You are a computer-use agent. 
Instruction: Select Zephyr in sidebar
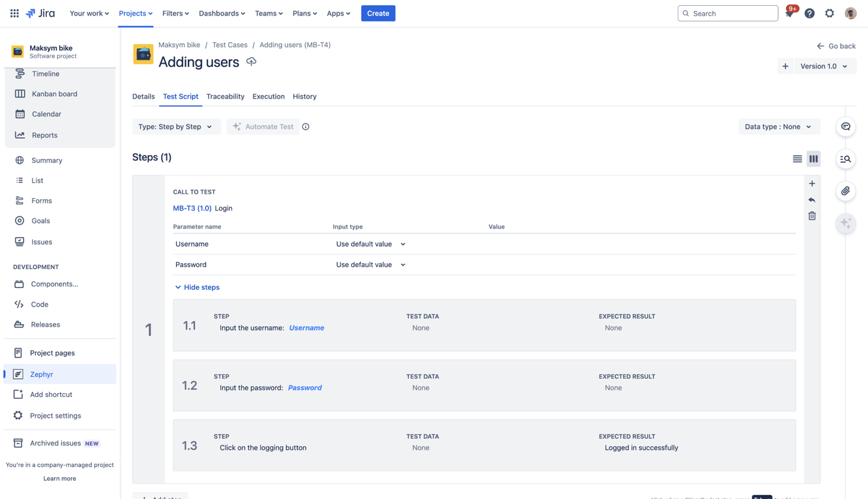tap(60, 374)
